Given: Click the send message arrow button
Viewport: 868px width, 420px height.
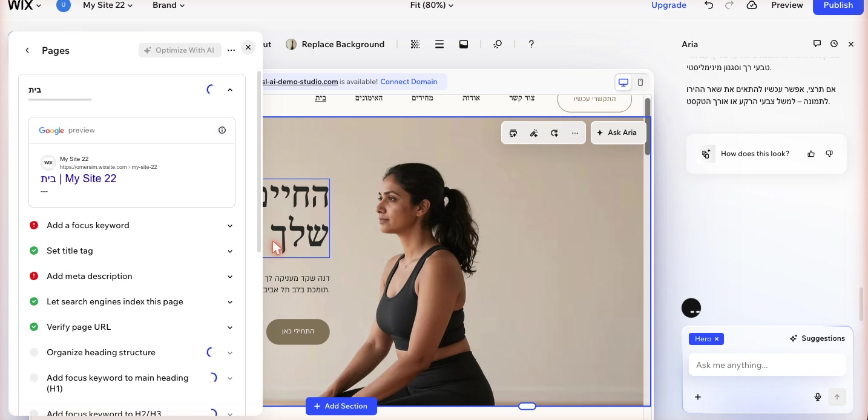Looking at the screenshot, I should coord(837,397).
